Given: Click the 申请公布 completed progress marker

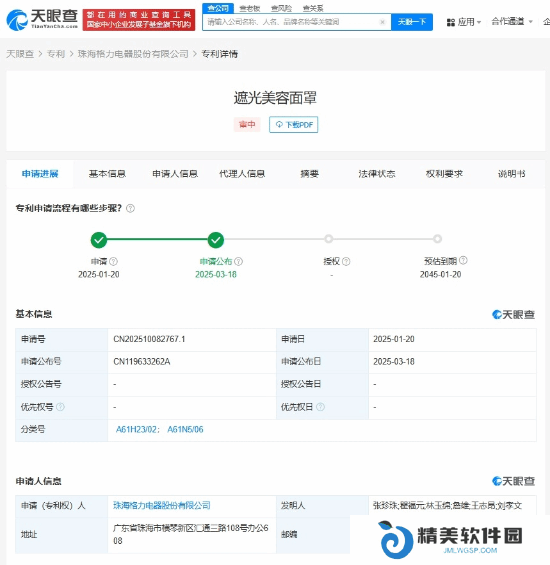Looking at the screenshot, I should [x=216, y=240].
